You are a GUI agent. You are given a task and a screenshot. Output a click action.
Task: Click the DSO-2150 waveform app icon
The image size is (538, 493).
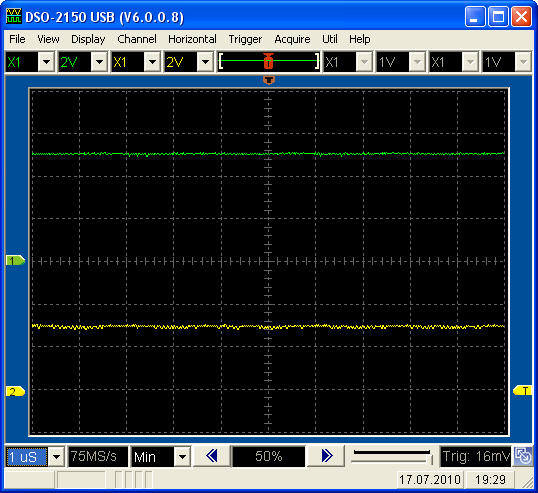[14, 16]
